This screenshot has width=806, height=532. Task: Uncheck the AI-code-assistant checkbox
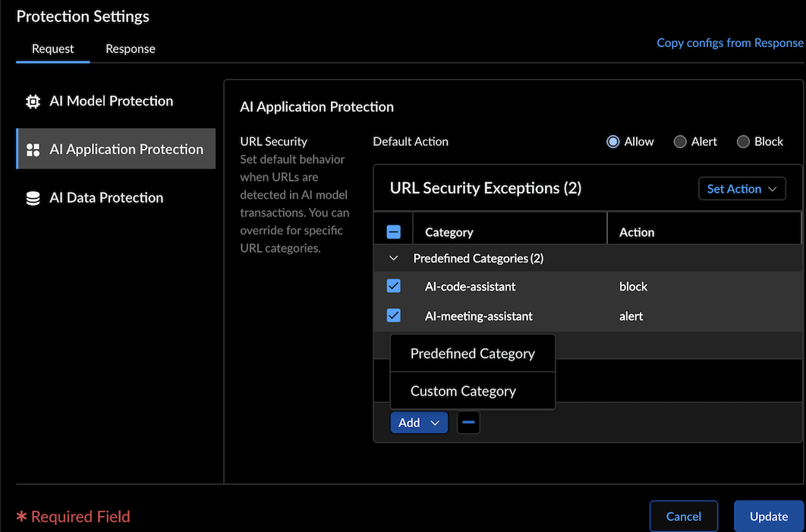394,286
